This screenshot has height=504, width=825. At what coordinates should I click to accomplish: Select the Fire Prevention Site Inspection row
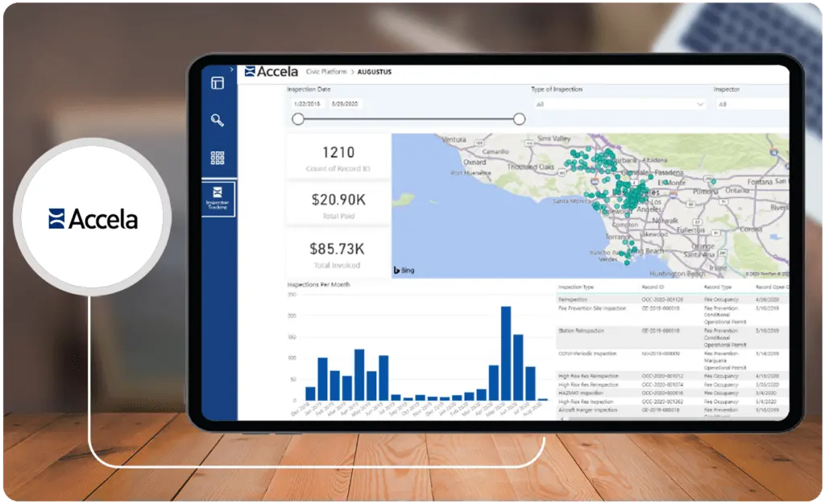tap(673, 315)
